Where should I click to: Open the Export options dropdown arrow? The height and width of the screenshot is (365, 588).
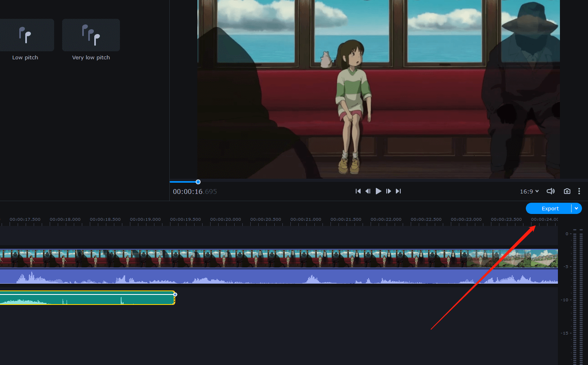tap(576, 208)
